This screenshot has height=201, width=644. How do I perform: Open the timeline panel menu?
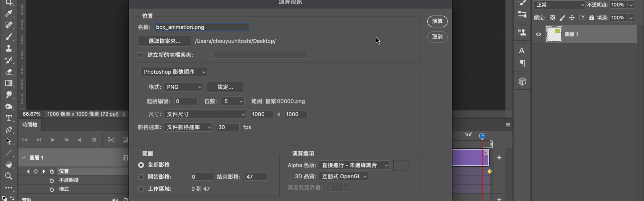(508, 125)
